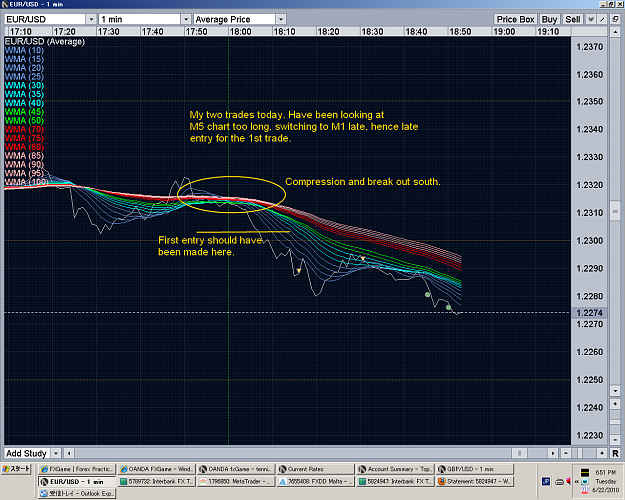Switch to Account Summary taskbar window
Image resolution: width=625 pixels, height=500 pixels.
[x=395, y=469]
